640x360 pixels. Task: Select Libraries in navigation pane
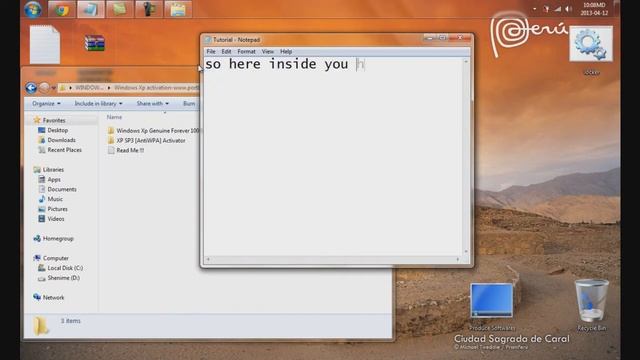53,169
